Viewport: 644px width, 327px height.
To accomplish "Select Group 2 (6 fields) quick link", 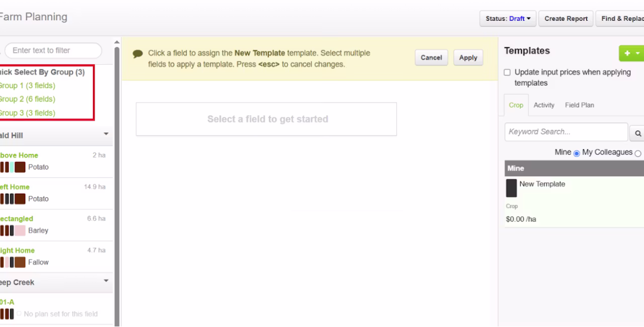I will [x=27, y=99].
